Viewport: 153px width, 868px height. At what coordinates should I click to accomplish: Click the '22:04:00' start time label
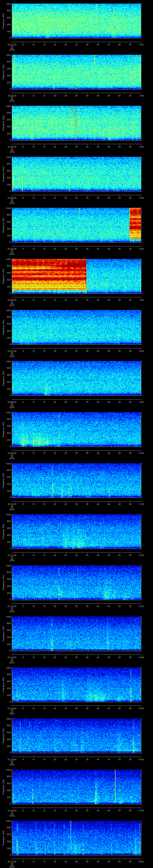[x=12, y=198]
